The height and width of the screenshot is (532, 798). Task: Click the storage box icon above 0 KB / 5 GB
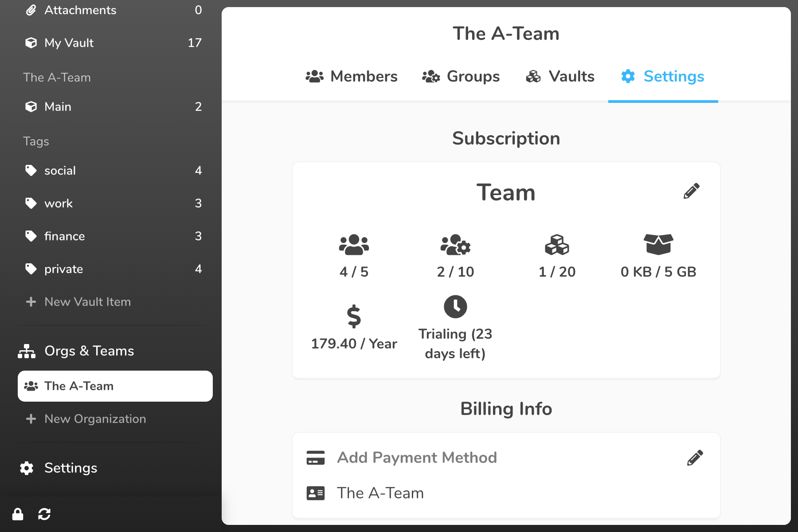pos(658,244)
